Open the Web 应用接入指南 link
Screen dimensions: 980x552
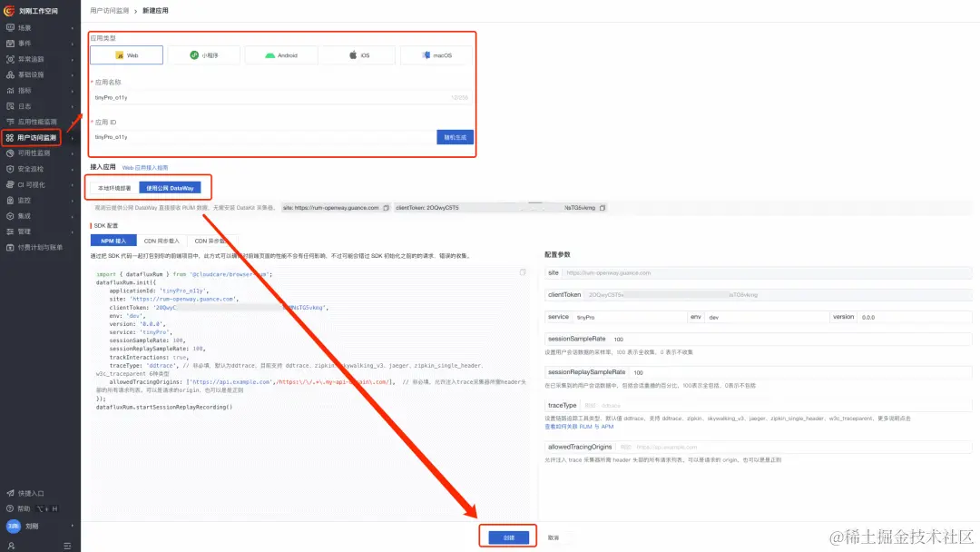pyautogui.click(x=145, y=168)
